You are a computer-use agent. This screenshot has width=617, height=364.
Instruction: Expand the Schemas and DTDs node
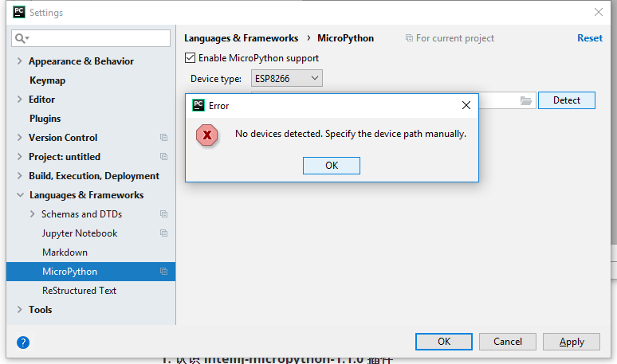tap(32, 214)
